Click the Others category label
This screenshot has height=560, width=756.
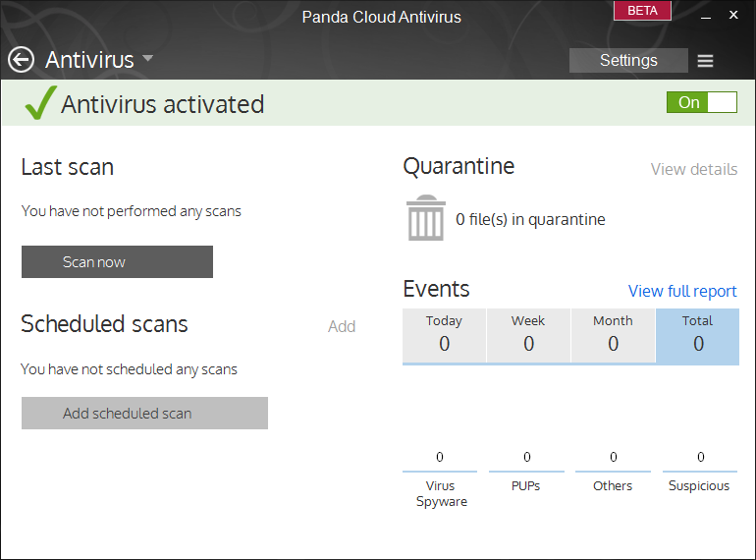click(613, 485)
